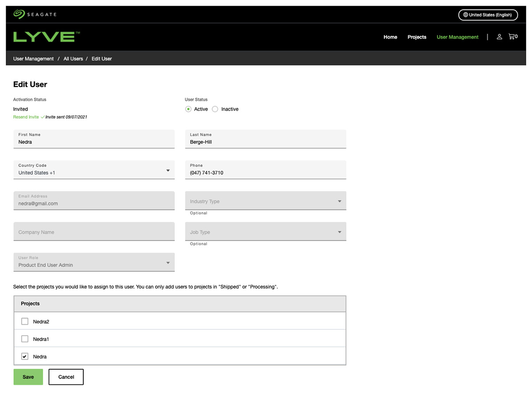Open the Home menu item
532x399 pixels.
coord(390,37)
